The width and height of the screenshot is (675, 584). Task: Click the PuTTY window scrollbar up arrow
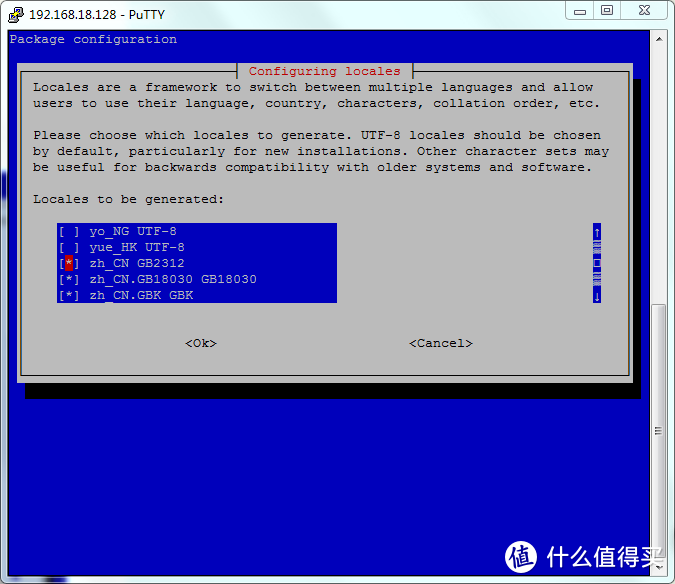click(x=659, y=39)
